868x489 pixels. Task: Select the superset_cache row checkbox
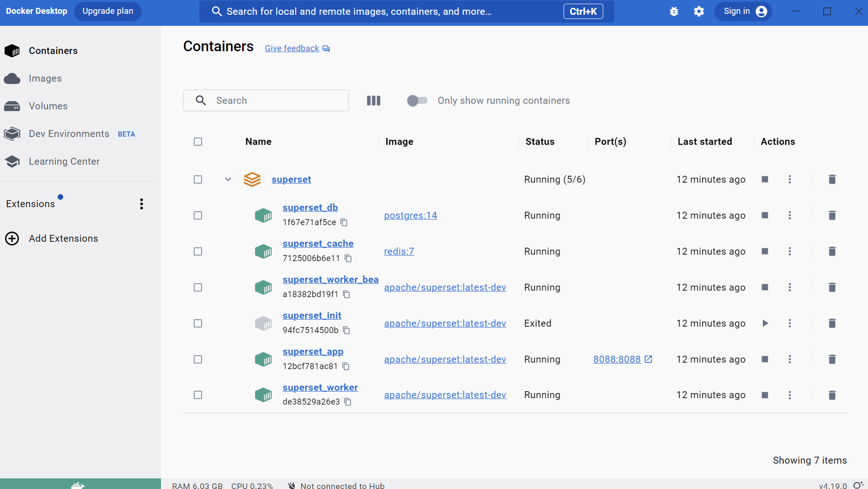pos(198,251)
